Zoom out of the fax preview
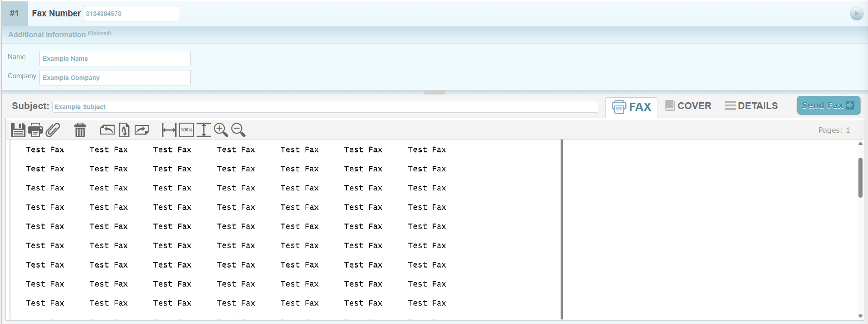This screenshot has height=324, width=868. pos(238,130)
